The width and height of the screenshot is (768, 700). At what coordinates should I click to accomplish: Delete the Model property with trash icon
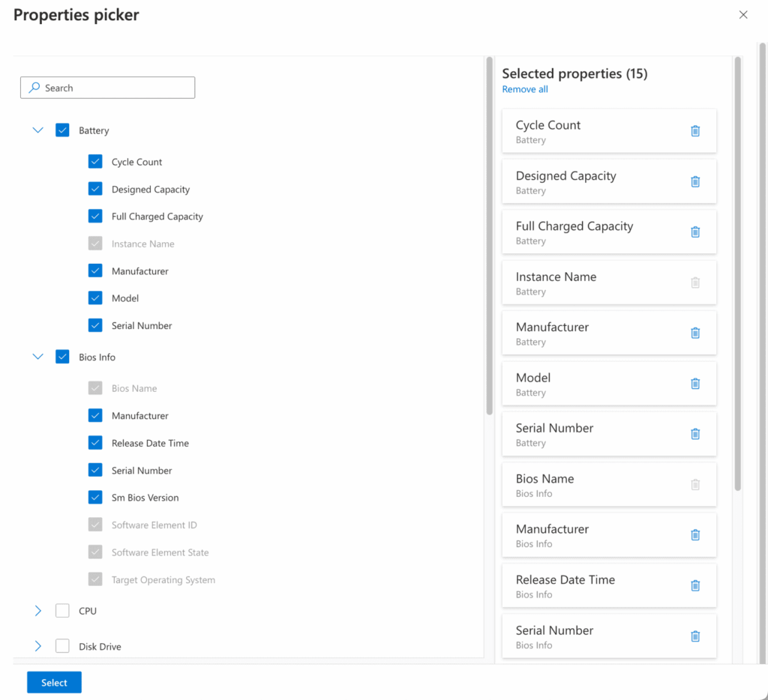[695, 383]
